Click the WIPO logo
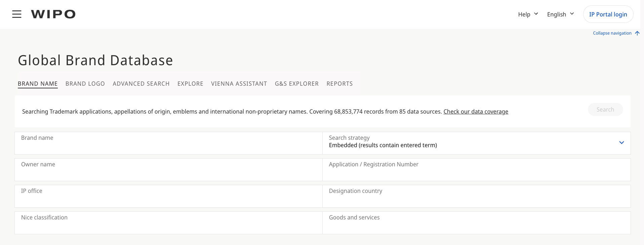 coord(53,14)
